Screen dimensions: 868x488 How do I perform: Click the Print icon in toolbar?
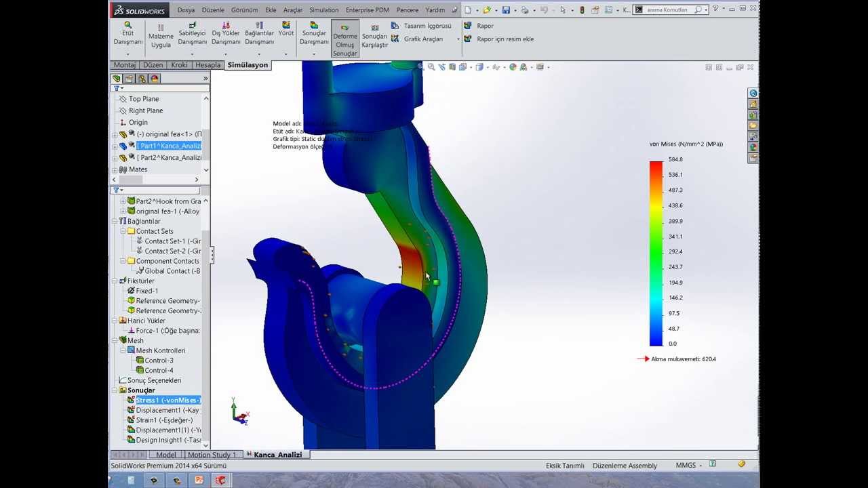click(525, 10)
